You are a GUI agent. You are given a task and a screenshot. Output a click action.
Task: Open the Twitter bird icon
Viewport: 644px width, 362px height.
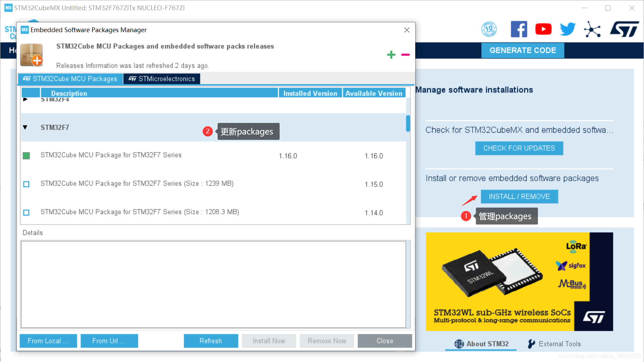tap(568, 29)
